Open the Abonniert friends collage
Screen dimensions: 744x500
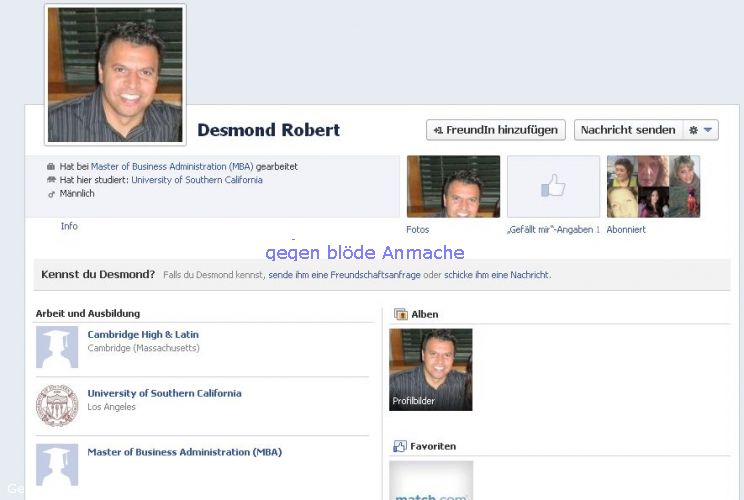point(653,186)
